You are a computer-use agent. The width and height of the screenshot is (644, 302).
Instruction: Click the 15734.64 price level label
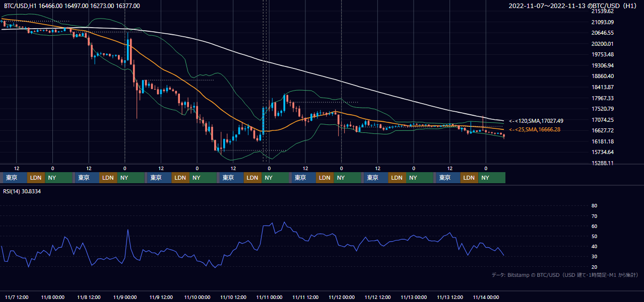tap(602, 152)
